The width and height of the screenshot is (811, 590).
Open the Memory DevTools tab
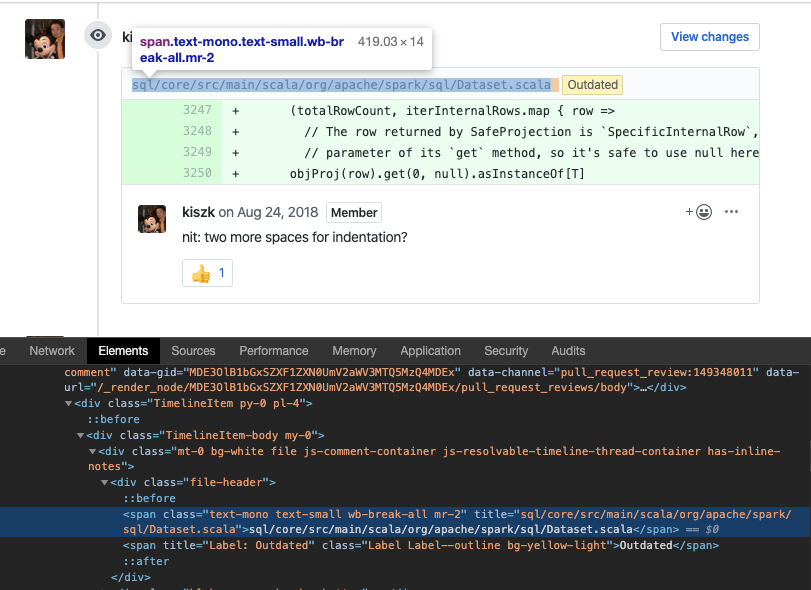pos(354,351)
